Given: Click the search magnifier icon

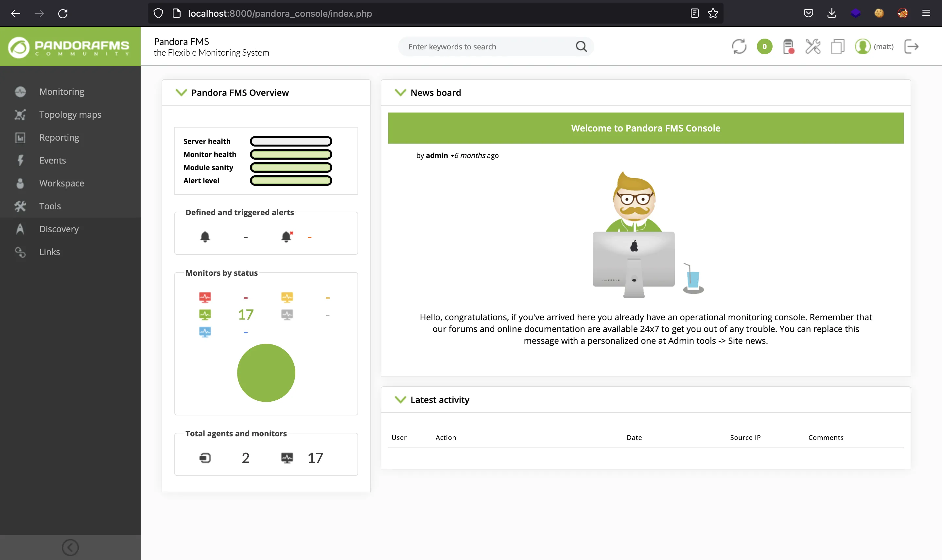Looking at the screenshot, I should (x=581, y=46).
